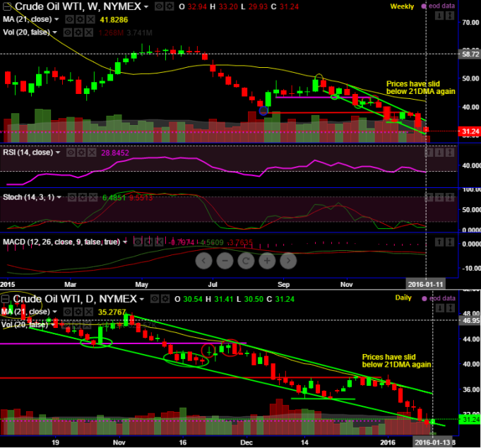
Task: Hide the RSI (14, close) indicator
Action: 71,153
